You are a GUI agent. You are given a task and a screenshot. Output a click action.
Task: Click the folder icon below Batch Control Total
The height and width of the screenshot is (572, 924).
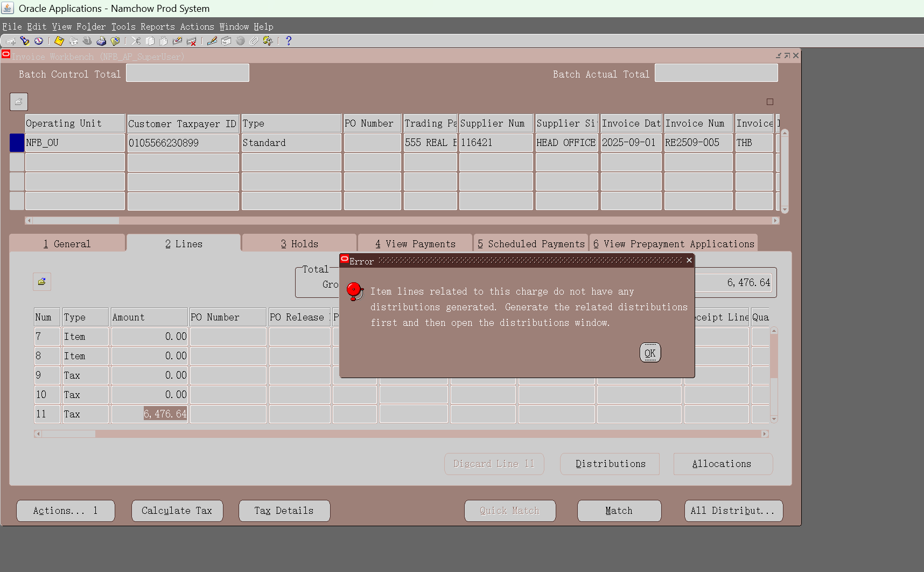(19, 102)
